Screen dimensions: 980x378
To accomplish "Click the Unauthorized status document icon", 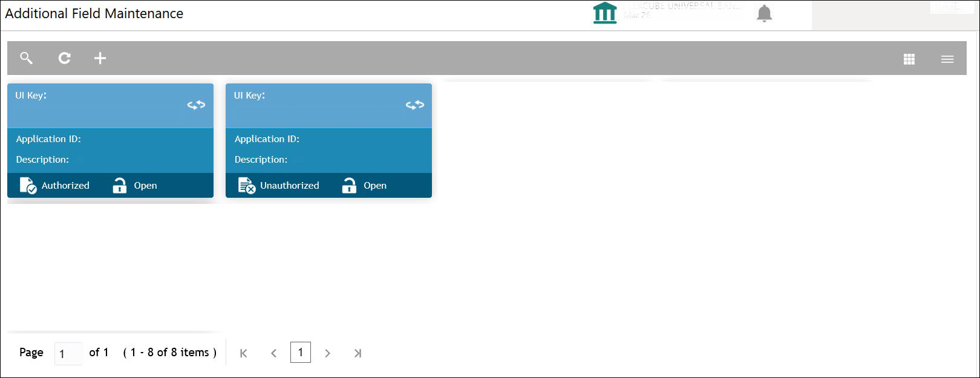I will coord(247,186).
